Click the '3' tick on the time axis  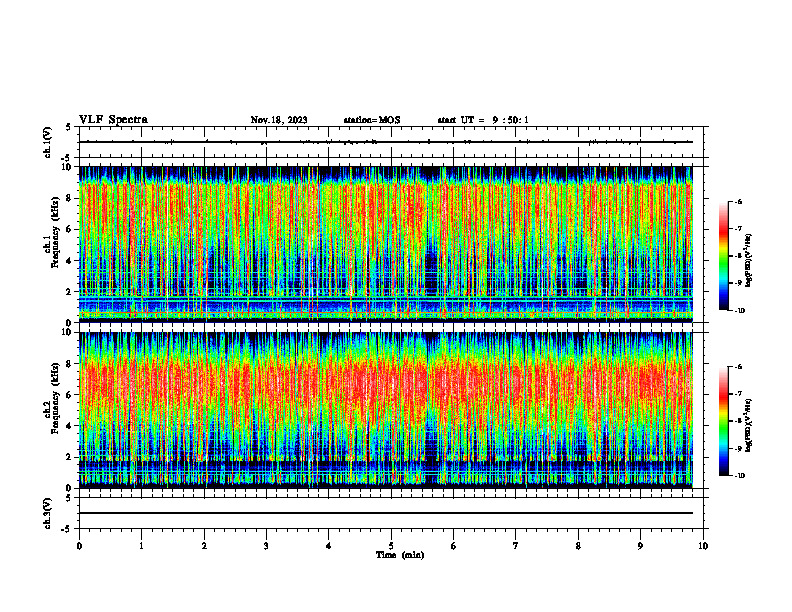pyautogui.click(x=266, y=546)
